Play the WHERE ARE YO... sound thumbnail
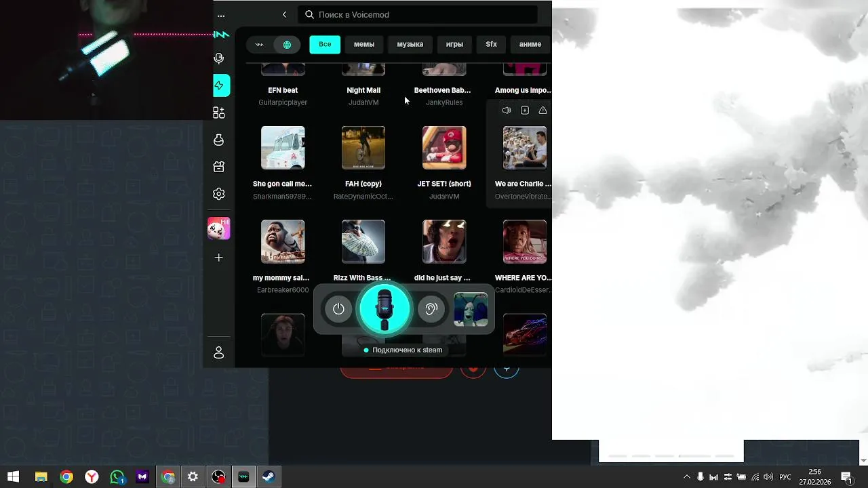Viewport: 868px width, 488px height. click(x=525, y=241)
